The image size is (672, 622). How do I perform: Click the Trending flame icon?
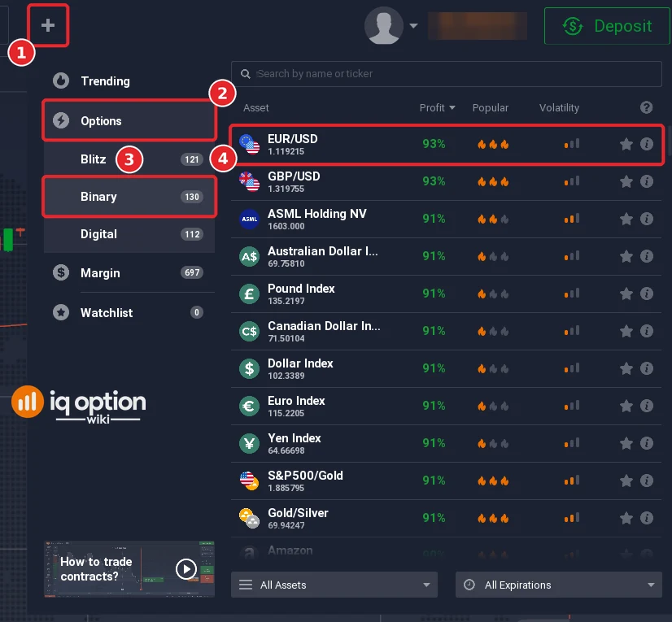[x=61, y=80]
